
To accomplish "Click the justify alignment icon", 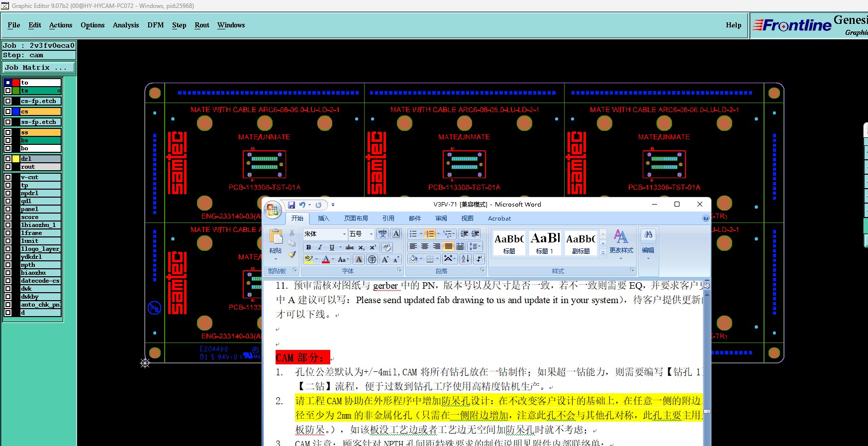I will pyautogui.click(x=449, y=246).
